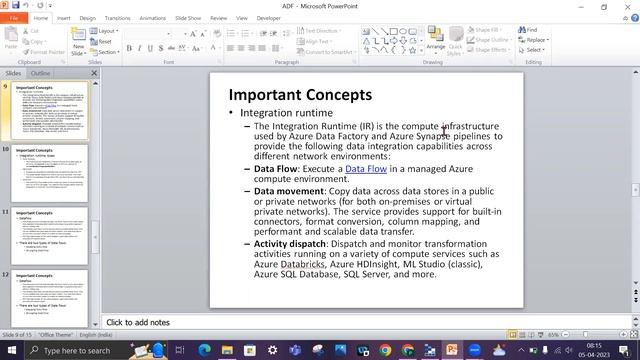Image resolution: width=640 pixels, height=360 pixels.
Task: Select the Down Arrow shape
Action: pyautogui.click(x=403, y=40)
